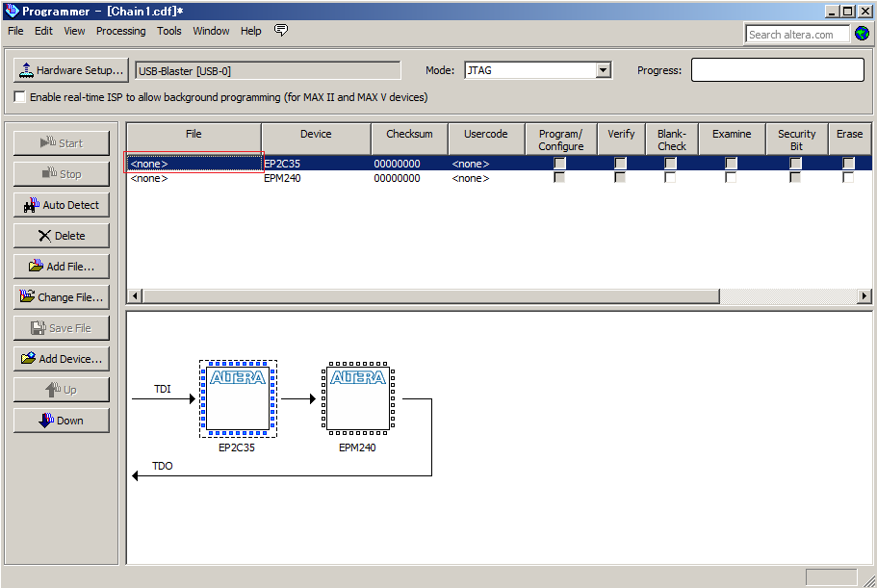Open the View menu
This screenshot has height=588, width=877.
pyautogui.click(x=74, y=31)
